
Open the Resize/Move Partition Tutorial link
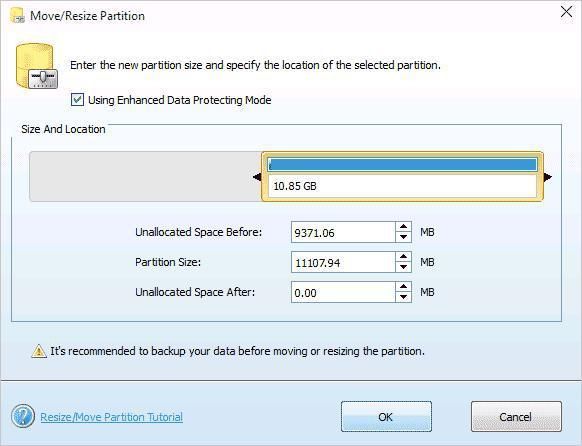click(x=111, y=417)
